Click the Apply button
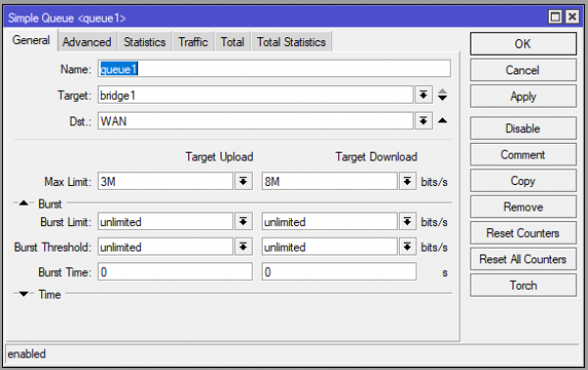The width and height of the screenshot is (588, 370). coord(523,96)
